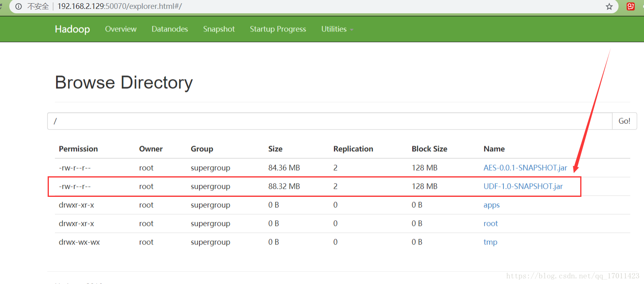Open the red browser extension icon

tap(631, 6)
